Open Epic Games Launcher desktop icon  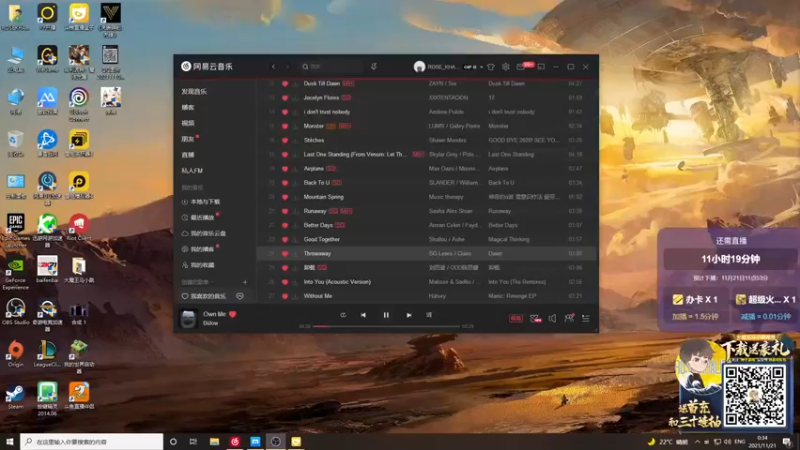16,229
